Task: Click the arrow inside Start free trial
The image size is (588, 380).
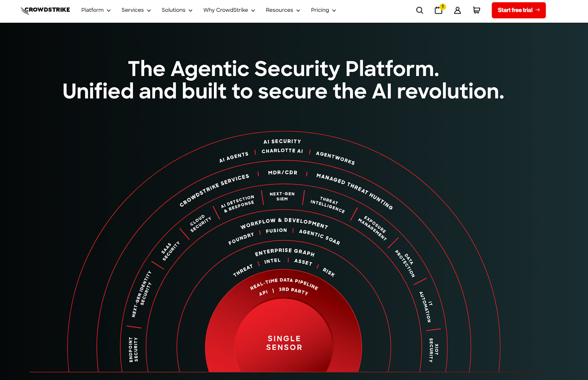Action: 538,10
